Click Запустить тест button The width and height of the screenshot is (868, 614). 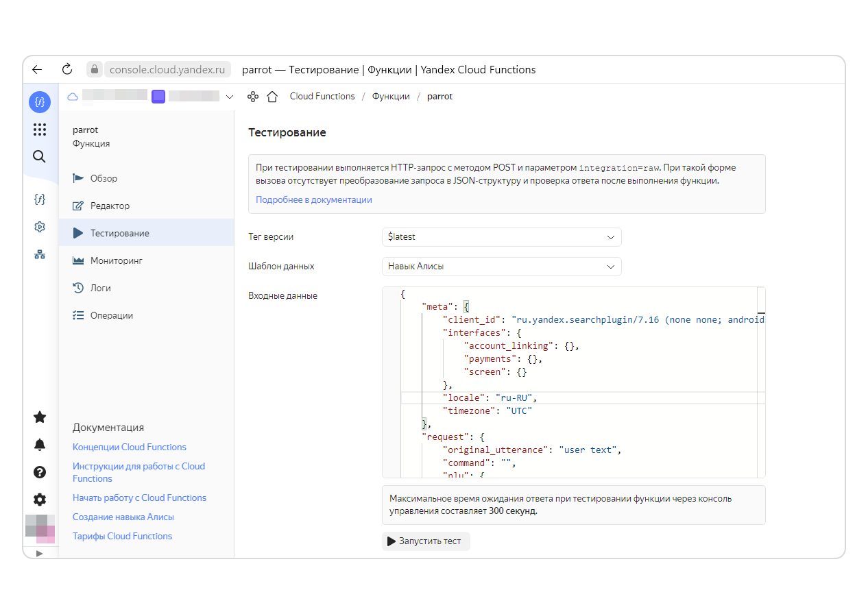tap(426, 541)
